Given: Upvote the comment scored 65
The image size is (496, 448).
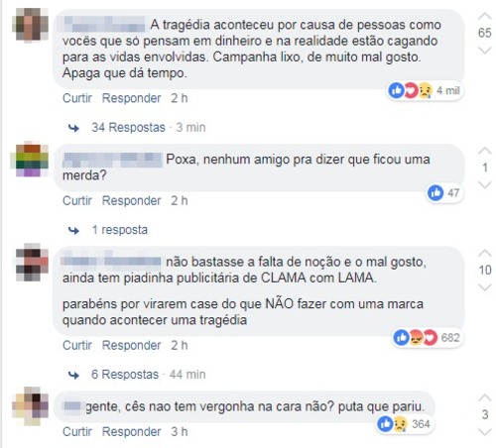Looking at the screenshot, I should point(485,16).
